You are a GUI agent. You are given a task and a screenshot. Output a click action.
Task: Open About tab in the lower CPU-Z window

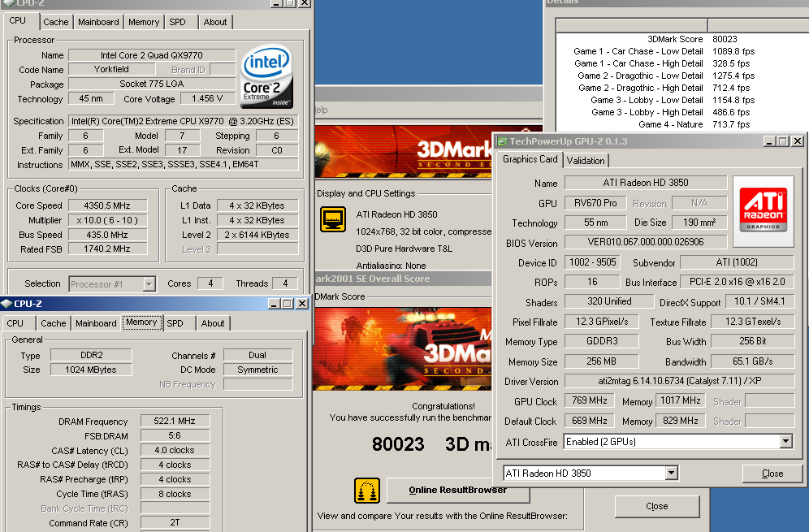(213, 323)
